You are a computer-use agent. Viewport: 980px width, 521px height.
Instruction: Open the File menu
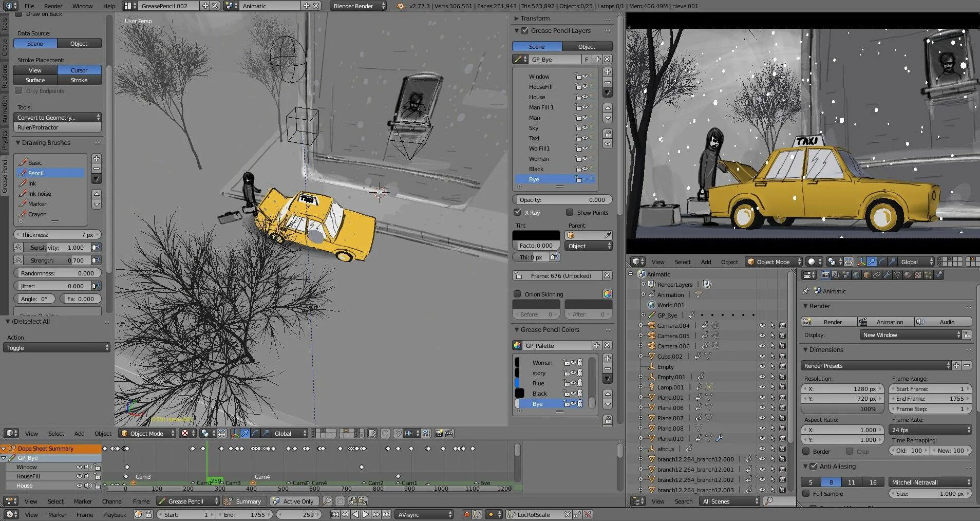[29, 6]
